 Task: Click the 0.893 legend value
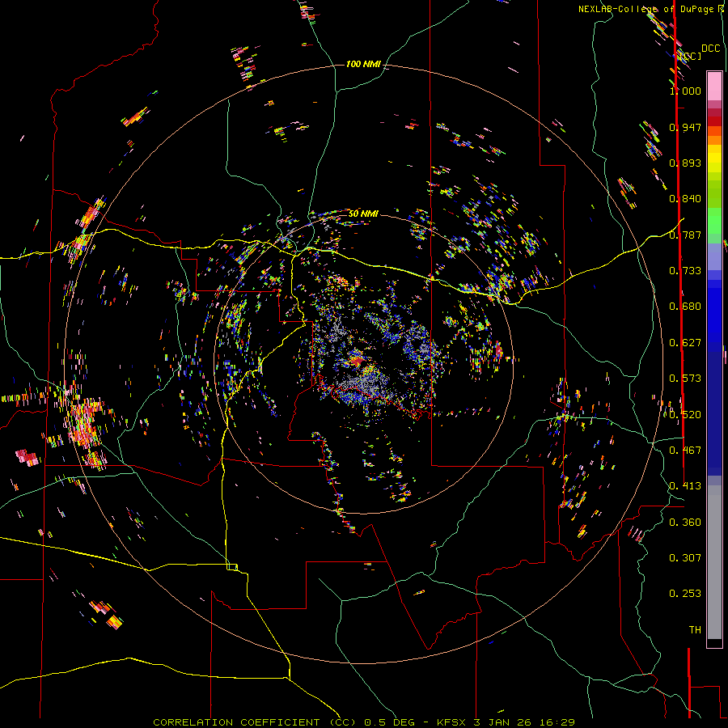[685, 163]
